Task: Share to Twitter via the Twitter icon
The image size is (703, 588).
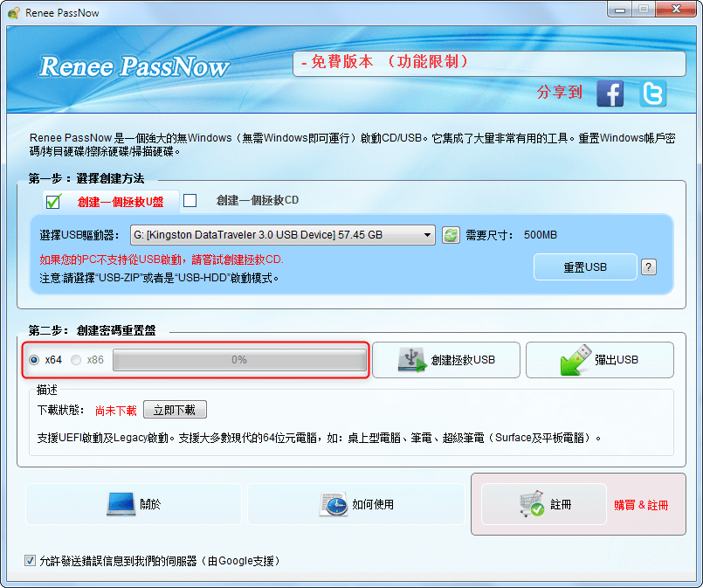Action: 653,93
